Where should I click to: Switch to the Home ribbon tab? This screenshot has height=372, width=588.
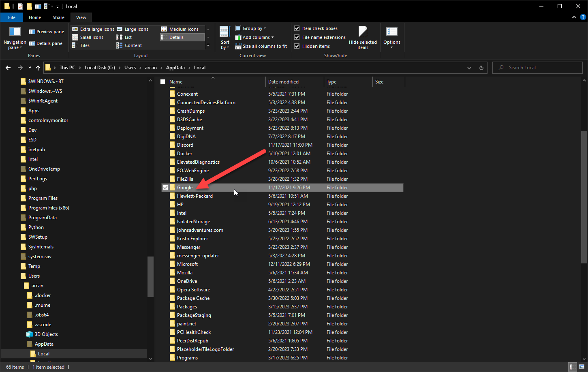(x=35, y=17)
